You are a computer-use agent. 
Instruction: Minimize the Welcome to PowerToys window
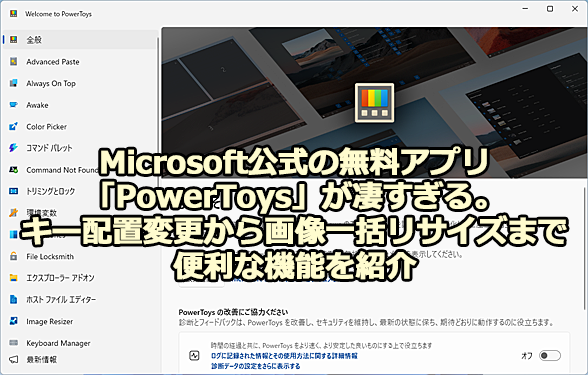click(x=525, y=9)
